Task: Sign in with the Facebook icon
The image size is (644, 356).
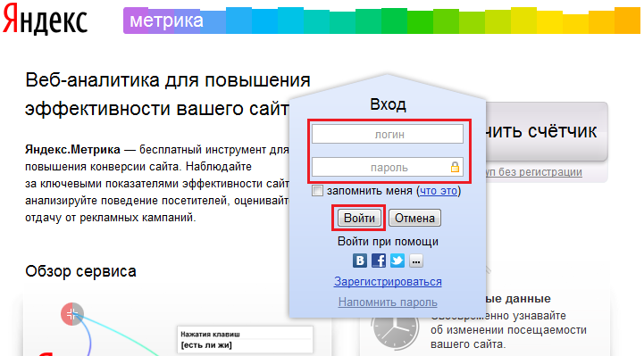Action: (379, 261)
